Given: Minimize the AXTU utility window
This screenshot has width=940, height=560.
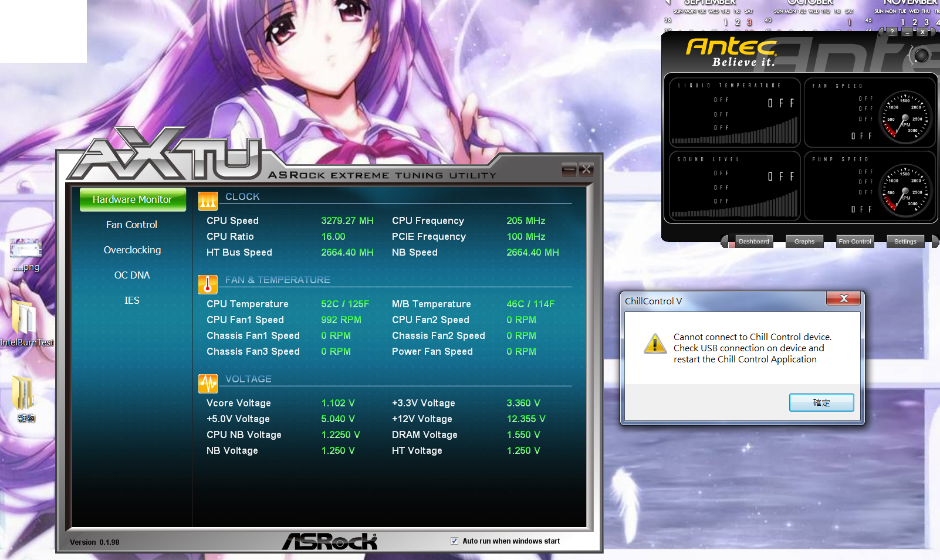Looking at the screenshot, I should 569,169.
